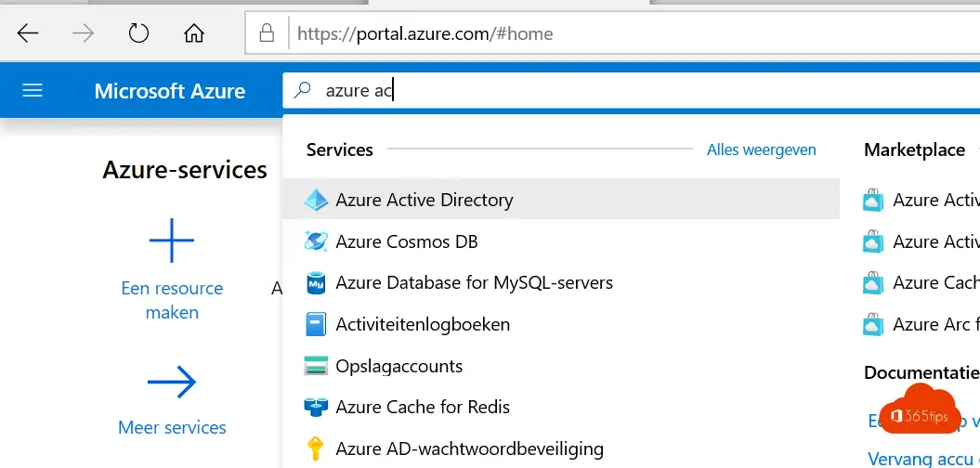
Task: Click the Meer services arrow icon
Action: click(x=172, y=382)
